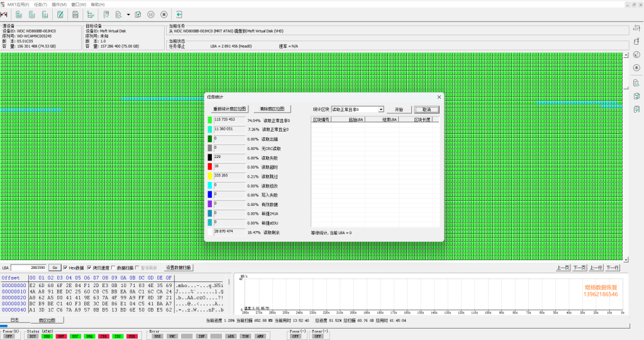Screen dimensions: 644x340
Task: Enable the 数据扫描 checkbox
Action: click(x=113, y=268)
